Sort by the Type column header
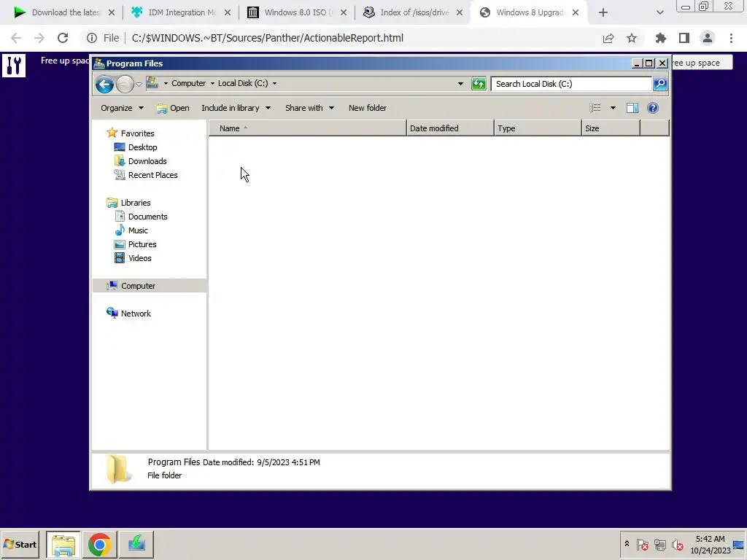Viewport: 747px width, 560px height. (x=538, y=128)
